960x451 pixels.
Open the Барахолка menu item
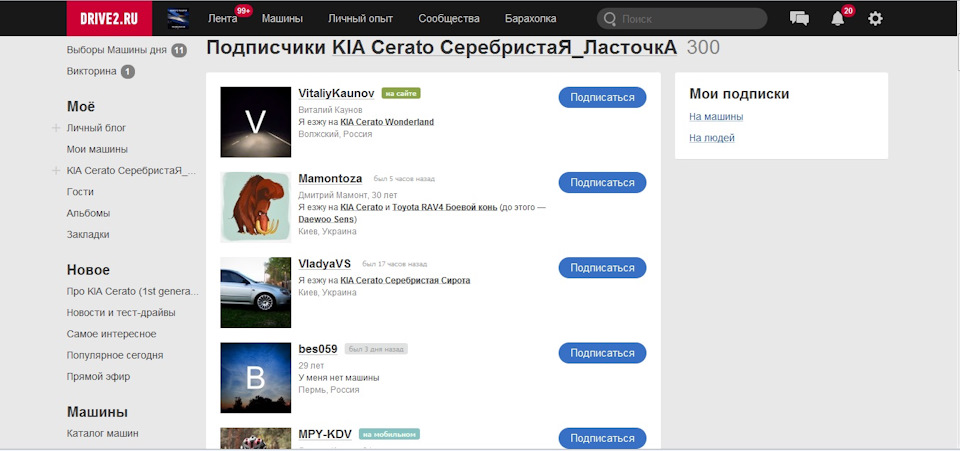(531, 19)
